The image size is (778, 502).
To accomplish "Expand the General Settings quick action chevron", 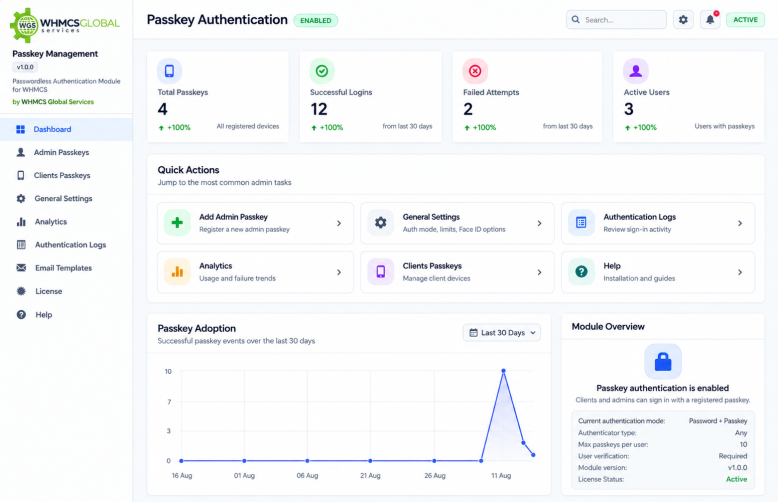I will pyautogui.click(x=539, y=223).
